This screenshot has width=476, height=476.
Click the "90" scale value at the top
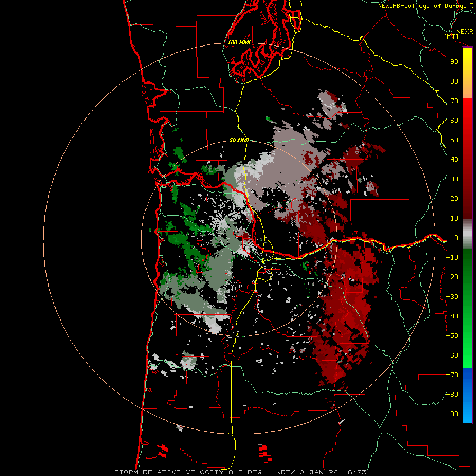454,62
